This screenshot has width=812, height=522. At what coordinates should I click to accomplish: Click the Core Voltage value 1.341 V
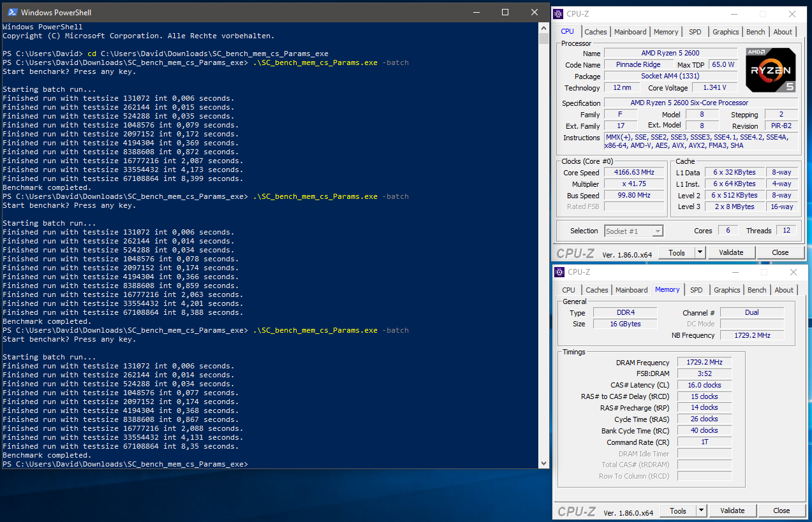714,88
